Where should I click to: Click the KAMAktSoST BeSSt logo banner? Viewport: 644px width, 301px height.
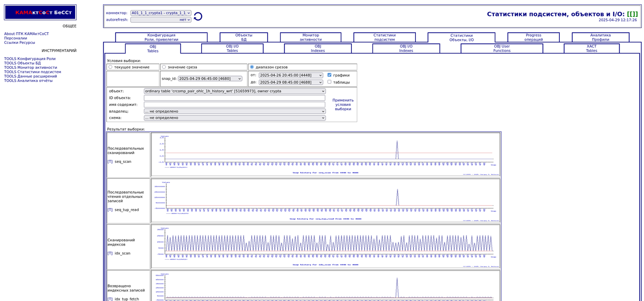tap(40, 13)
